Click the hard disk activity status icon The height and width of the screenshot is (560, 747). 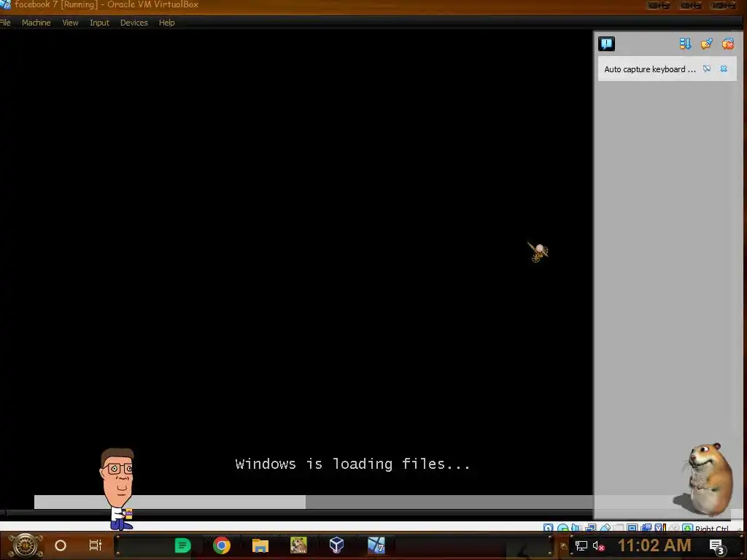point(548,528)
